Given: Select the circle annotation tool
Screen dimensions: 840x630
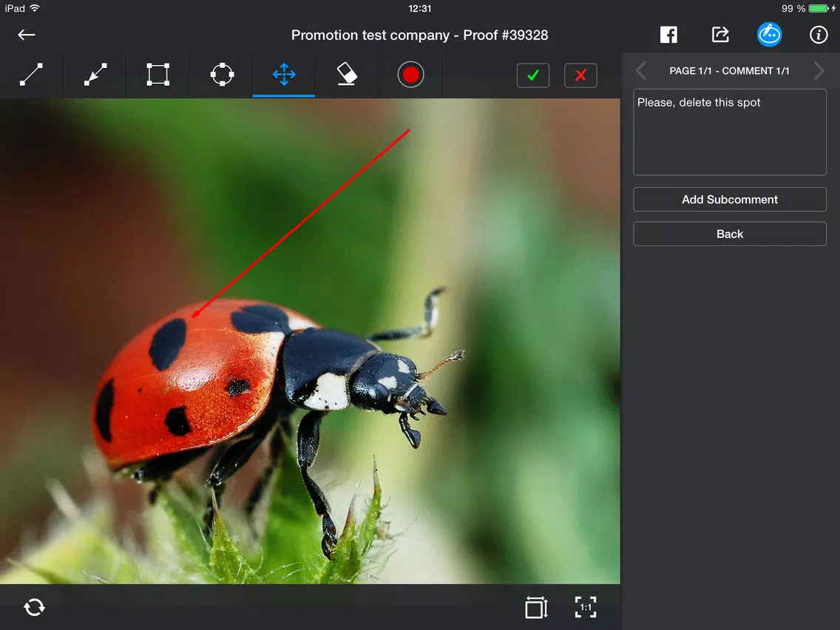Looking at the screenshot, I should coord(222,75).
